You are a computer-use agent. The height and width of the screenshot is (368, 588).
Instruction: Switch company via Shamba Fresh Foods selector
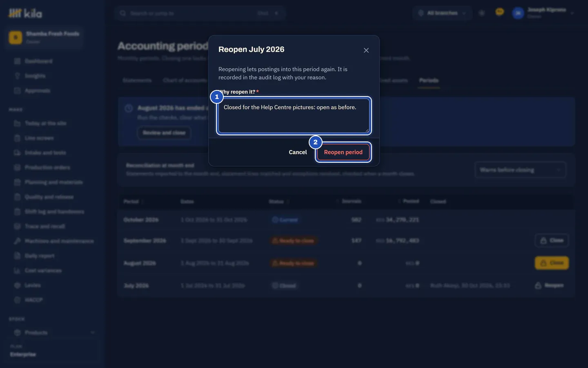click(x=44, y=38)
